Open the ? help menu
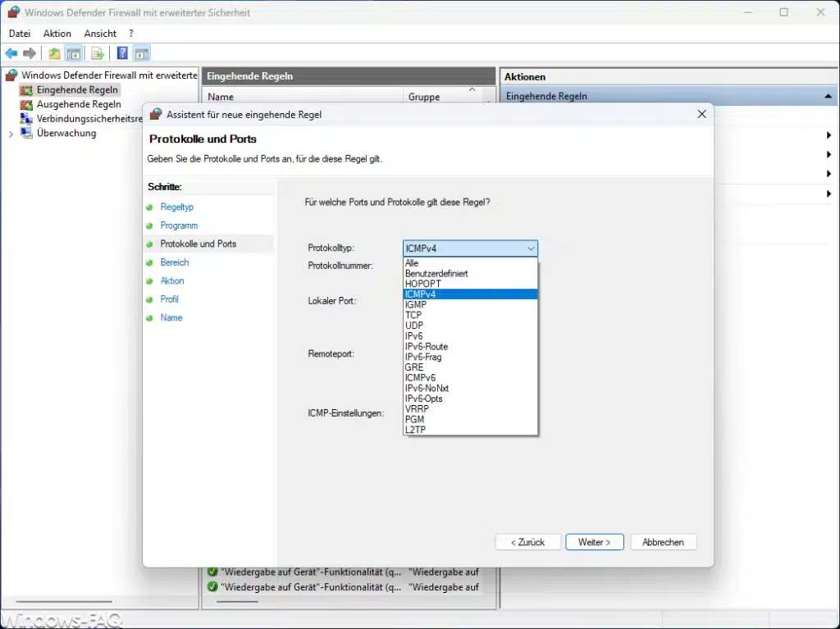This screenshot has height=629, width=840. point(130,34)
